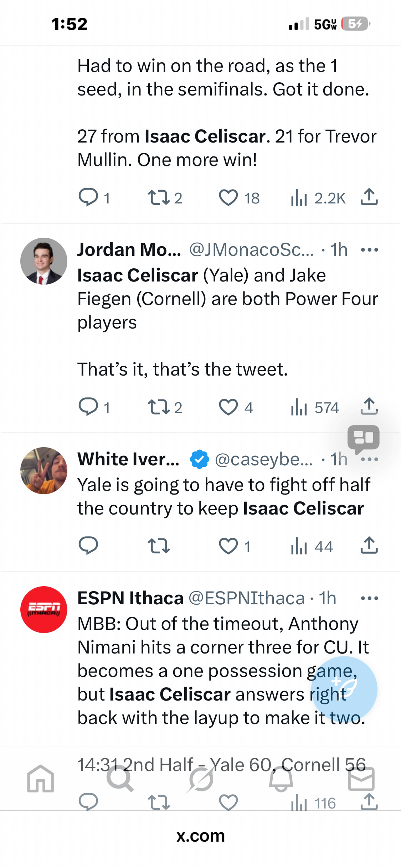Tap the ESPN Ithaca red avatar
Viewport: 401px width, 868px height.
coord(44,610)
